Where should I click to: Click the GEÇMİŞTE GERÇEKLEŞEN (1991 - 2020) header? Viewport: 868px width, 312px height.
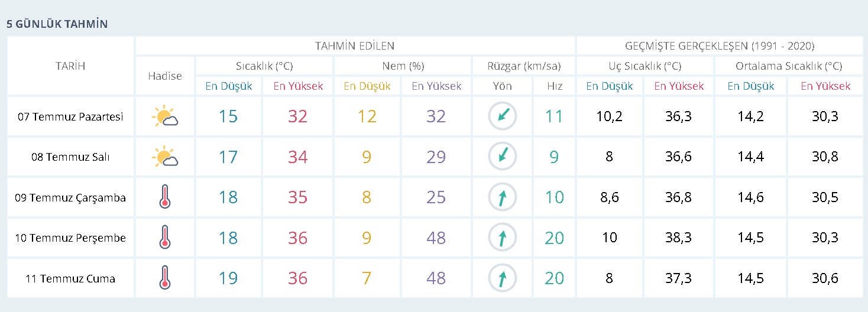[720, 45]
